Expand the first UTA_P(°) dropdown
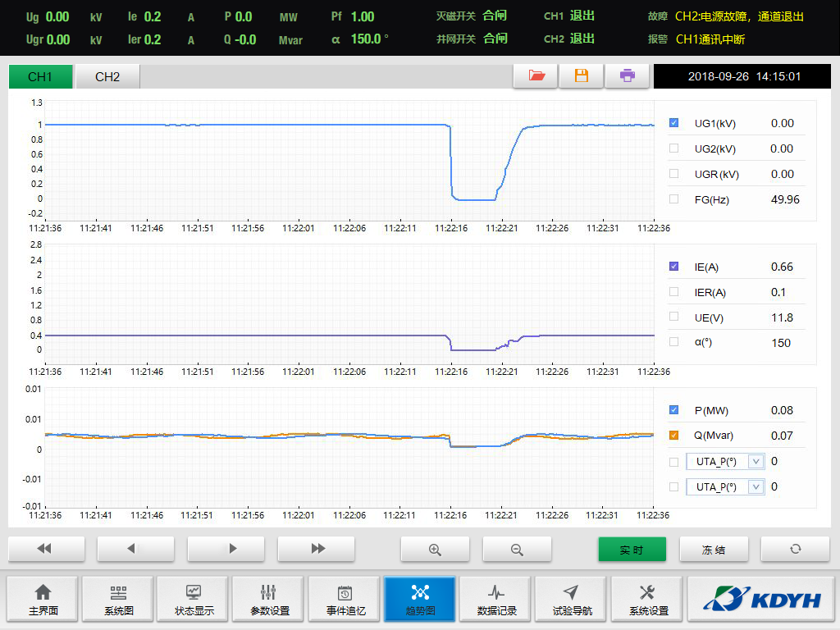Screen dimensions: 840x630 (756, 462)
